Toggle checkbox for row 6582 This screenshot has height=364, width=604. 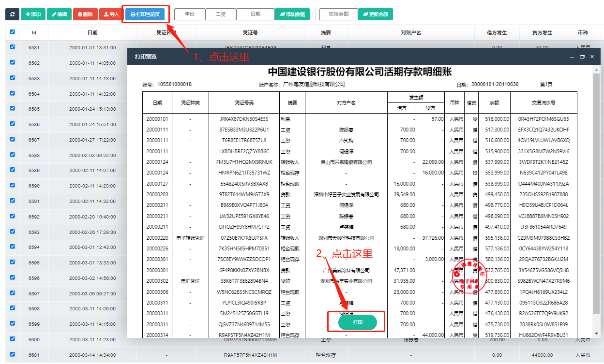(x=13, y=62)
